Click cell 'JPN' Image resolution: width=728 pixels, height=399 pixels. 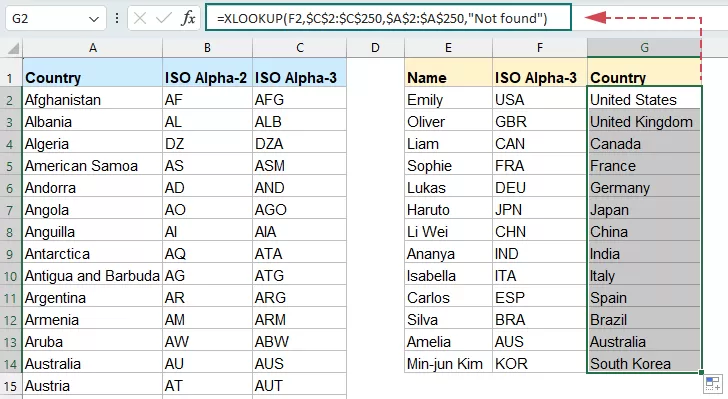[540, 209]
